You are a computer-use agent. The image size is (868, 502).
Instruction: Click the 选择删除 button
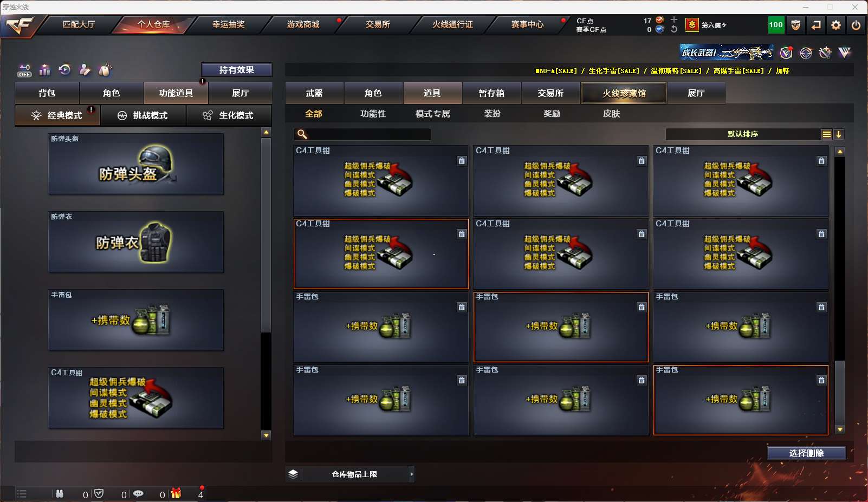point(807,453)
